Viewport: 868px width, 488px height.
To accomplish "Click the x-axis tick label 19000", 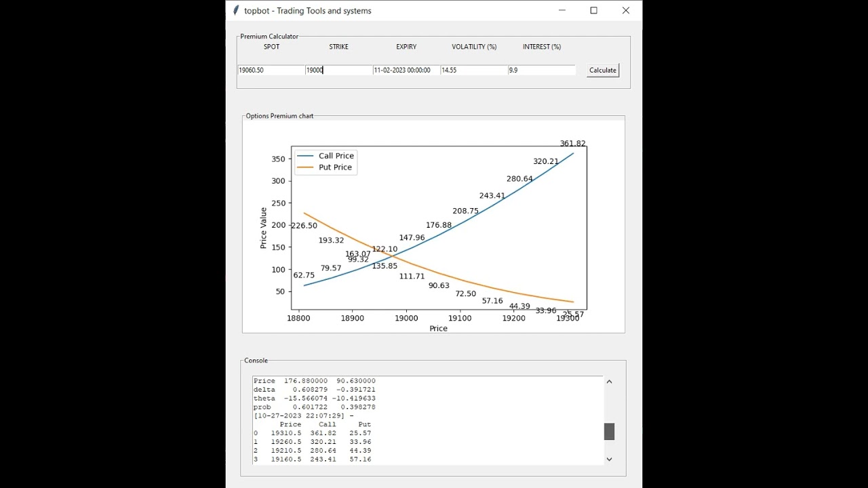I will 406,318.
